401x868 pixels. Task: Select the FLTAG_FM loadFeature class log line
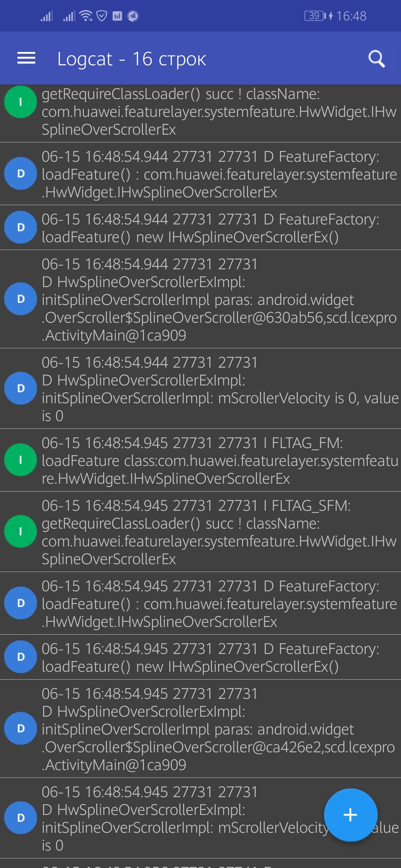[200, 460]
